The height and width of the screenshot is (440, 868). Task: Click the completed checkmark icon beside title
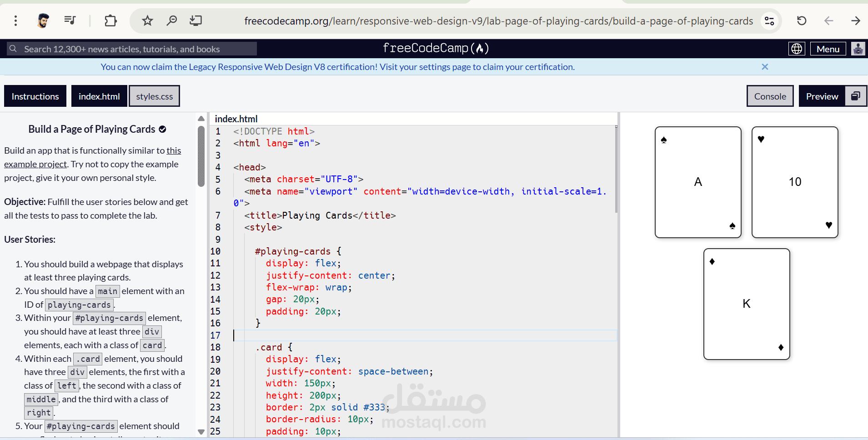click(x=162, y=129)
